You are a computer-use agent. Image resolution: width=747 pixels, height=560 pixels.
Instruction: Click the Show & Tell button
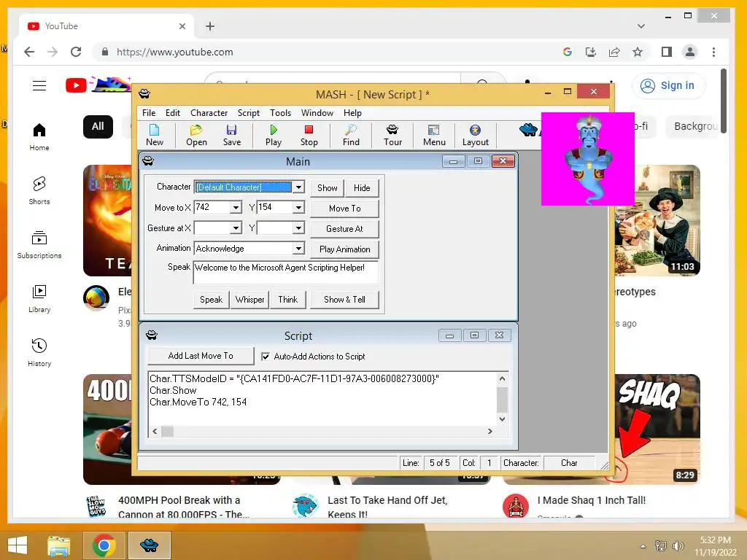(x=344, y=300)
